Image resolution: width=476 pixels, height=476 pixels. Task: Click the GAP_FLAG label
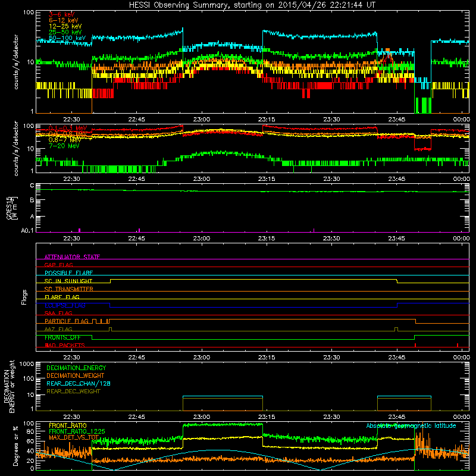pyautogui.click(x=58, y=265)
